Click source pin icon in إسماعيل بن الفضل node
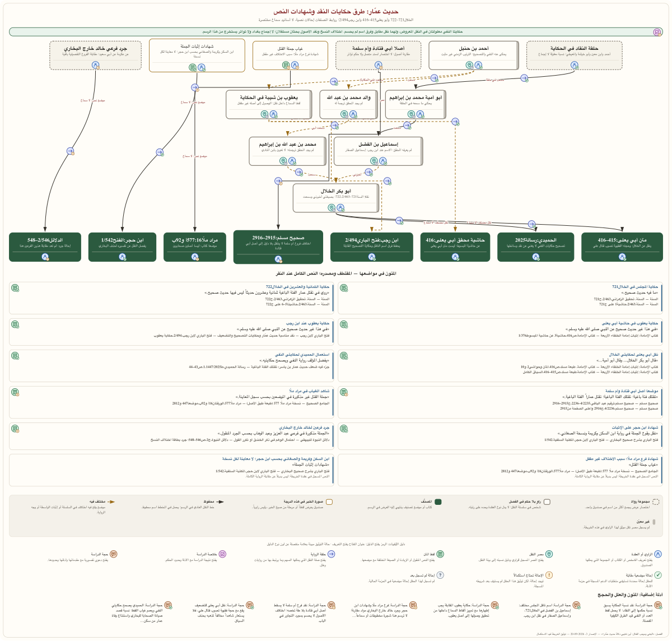Screen dimensions: 672x641 tap(375, 161)
